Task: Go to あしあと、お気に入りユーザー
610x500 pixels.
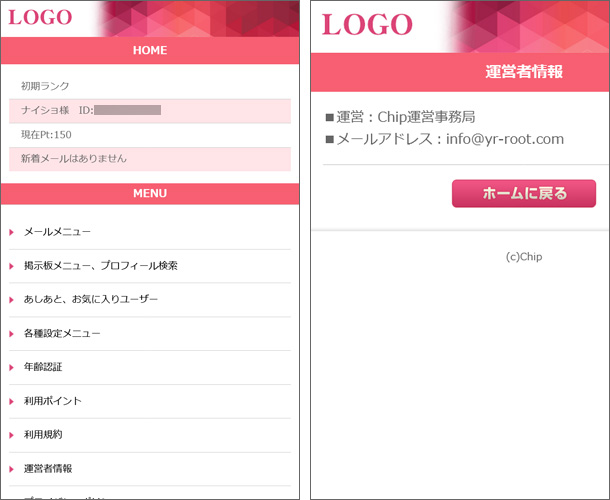Action: 90,299
